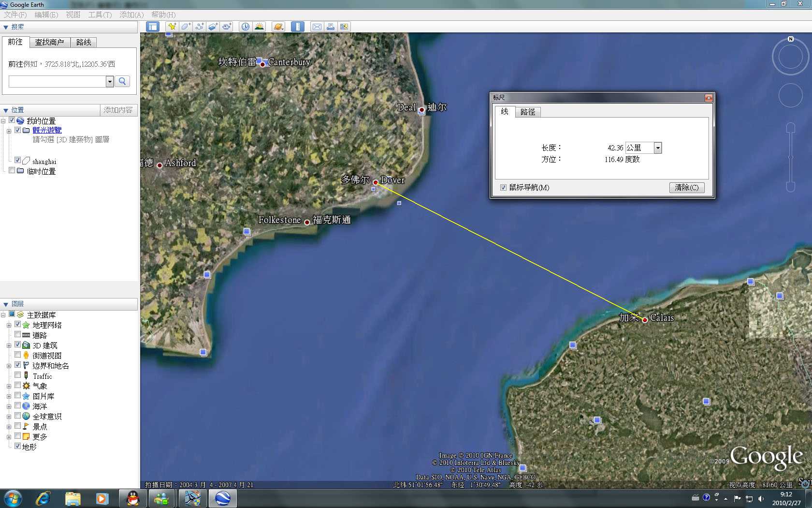Click the search location input field
The height and width of the screenshot is (508, 812).
(x=58, y=81)
